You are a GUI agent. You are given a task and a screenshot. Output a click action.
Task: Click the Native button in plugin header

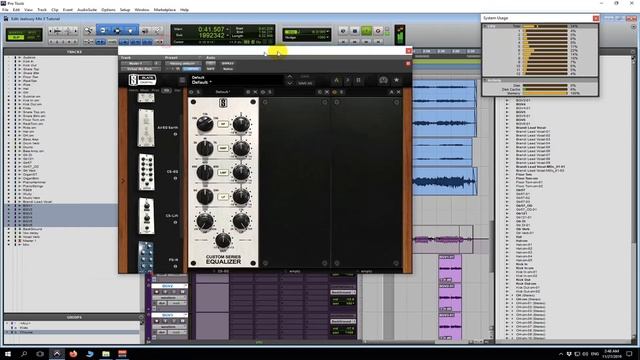(228, 69)
